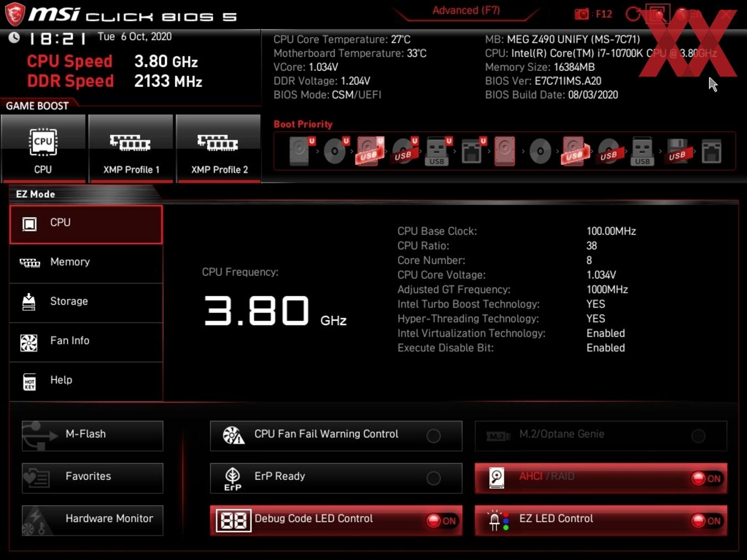Click Execute Disable Bit Enabled value

(605, 348)
